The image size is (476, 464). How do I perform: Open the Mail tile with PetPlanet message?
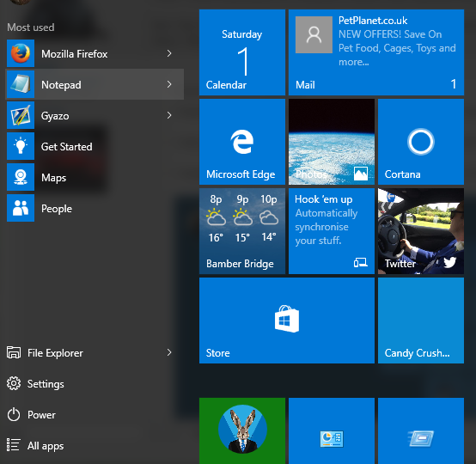point(376,52)
